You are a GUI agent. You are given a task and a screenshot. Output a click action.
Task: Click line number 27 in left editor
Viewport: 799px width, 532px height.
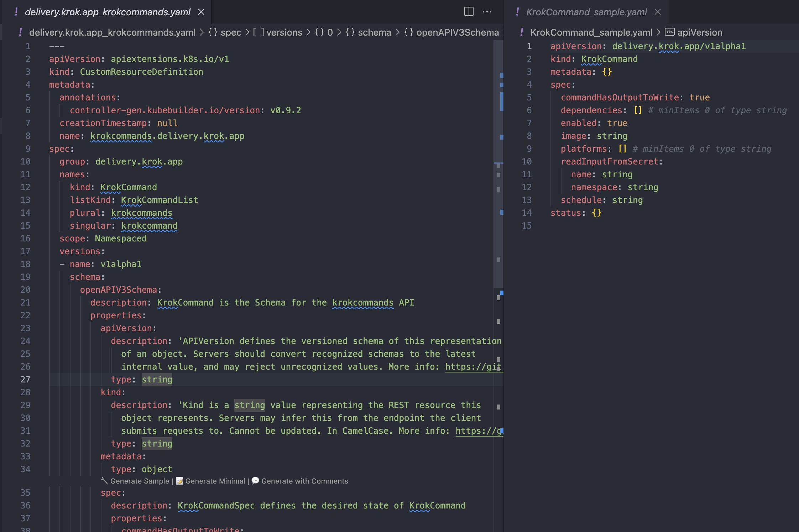[x=25, y=380]
